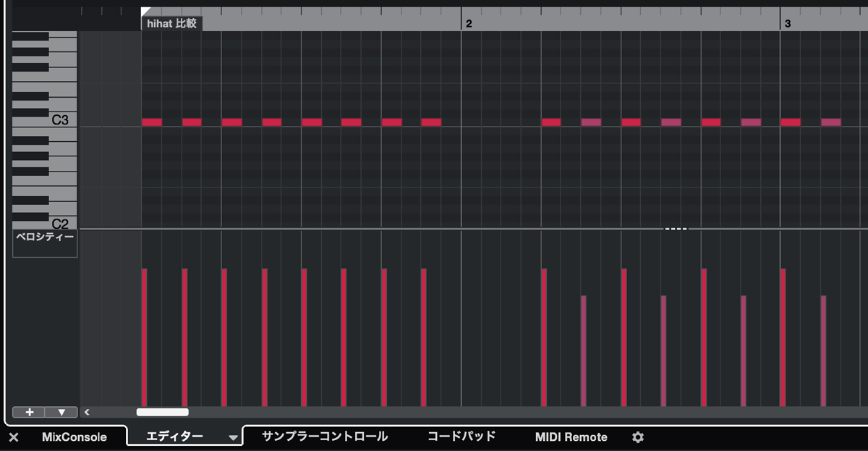The image size is (868, 451).
Task: Open the ベロシティー lane type selector
Action: (x=45, y=244)
